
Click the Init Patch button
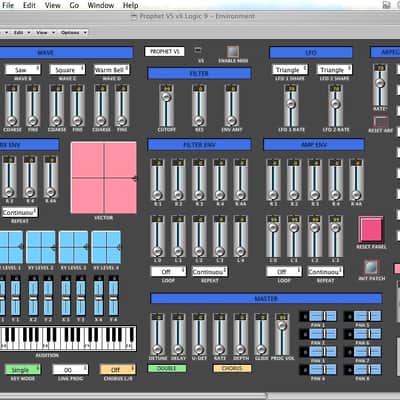click(x=371, y=267)
